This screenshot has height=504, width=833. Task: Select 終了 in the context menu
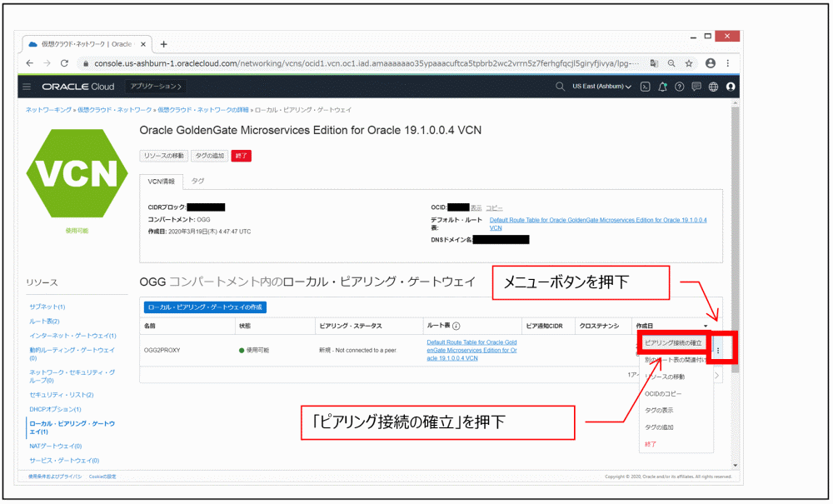point(651,444)
